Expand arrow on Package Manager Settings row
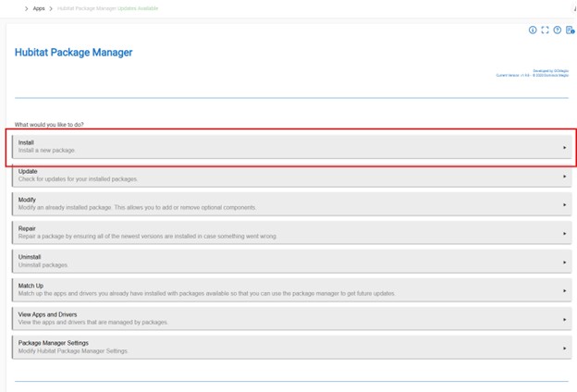 564,349
